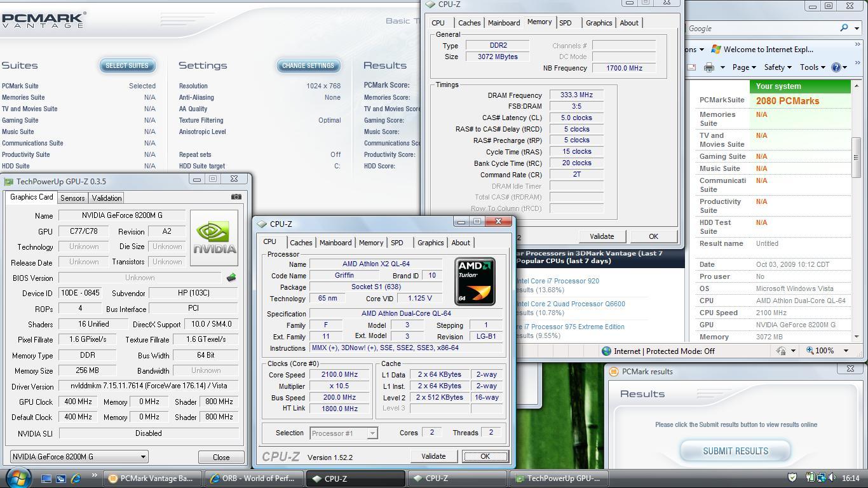Click the BIOS save chip icon in GPU-Z
The height and width of the screenshot is (488, 868).
[x=231, y=278]
